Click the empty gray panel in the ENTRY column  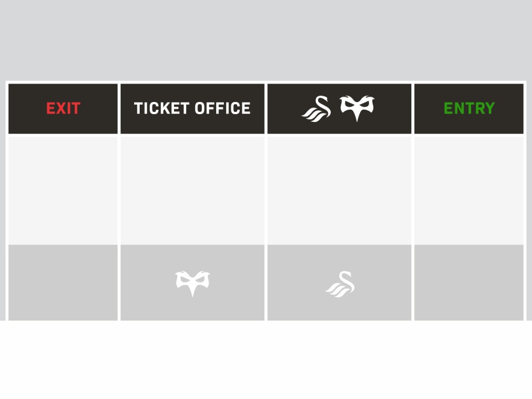click(469, 283)
